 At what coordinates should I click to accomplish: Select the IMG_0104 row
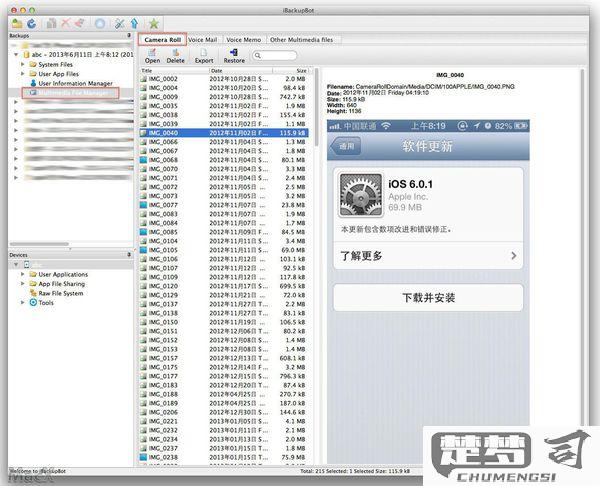point(223,241)
